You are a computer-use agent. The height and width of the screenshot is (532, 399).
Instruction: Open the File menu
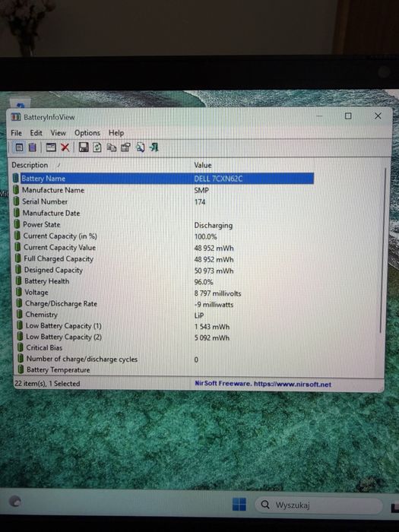(x=16, y=133)
